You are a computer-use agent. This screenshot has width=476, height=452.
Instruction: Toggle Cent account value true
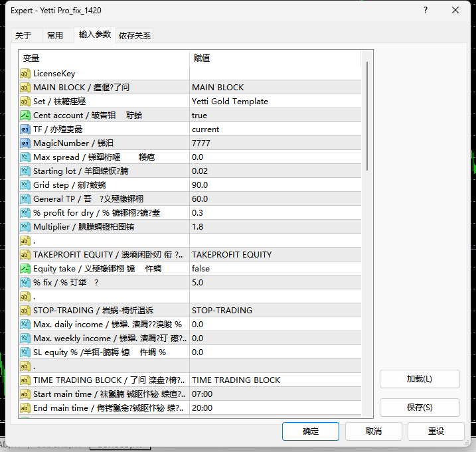pyautogui.click(x=276, y=115)
